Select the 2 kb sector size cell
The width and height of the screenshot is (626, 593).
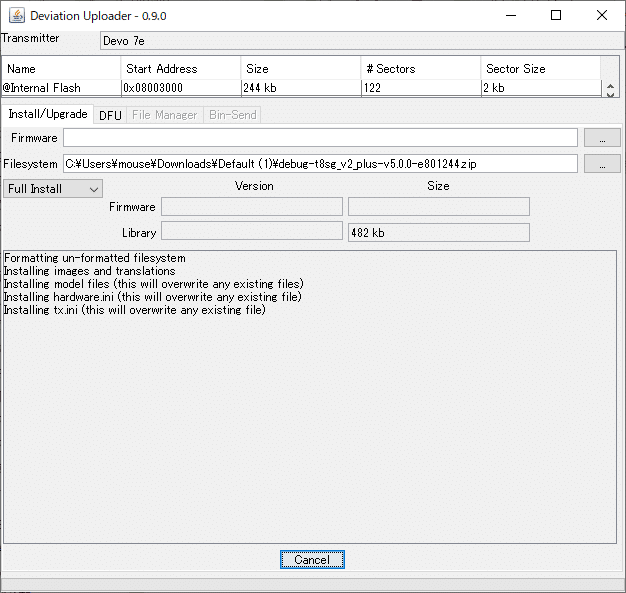tap(541, 88)
